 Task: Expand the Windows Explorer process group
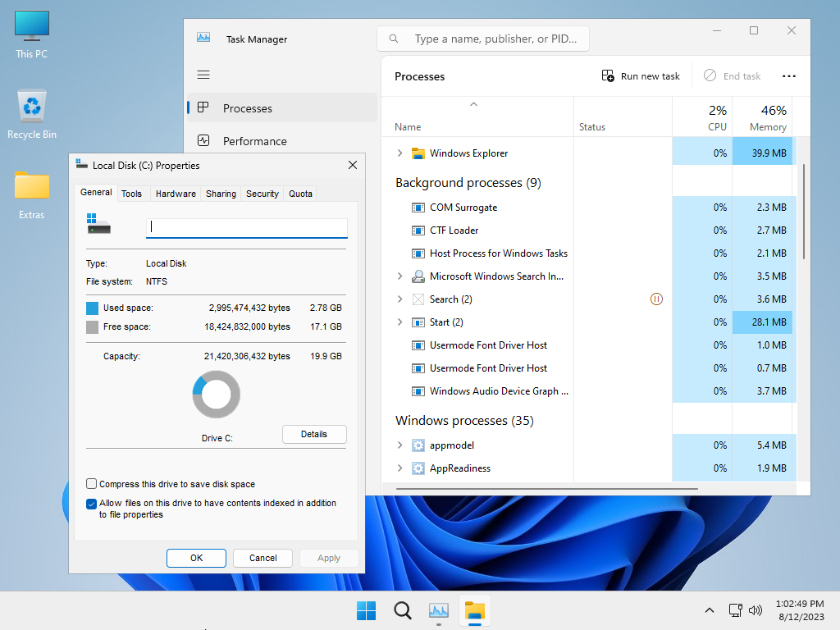(399, 153)
